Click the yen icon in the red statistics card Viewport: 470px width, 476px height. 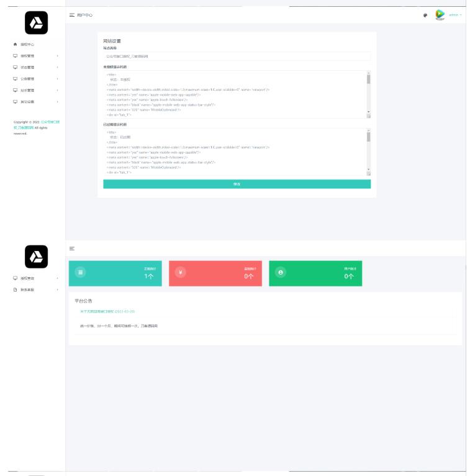(180, 272)
